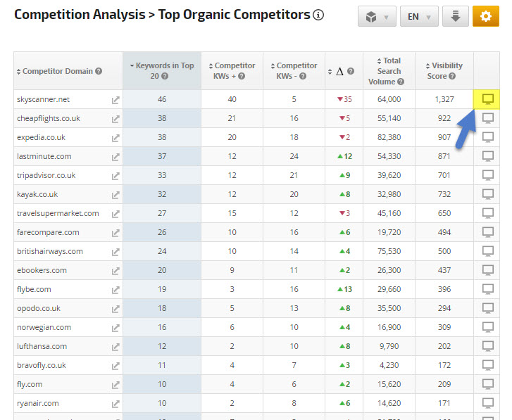The width and height of the screenshot is (512, 420).
Task: Select the bravofly.co.uk domain cell
Action: 68,365
